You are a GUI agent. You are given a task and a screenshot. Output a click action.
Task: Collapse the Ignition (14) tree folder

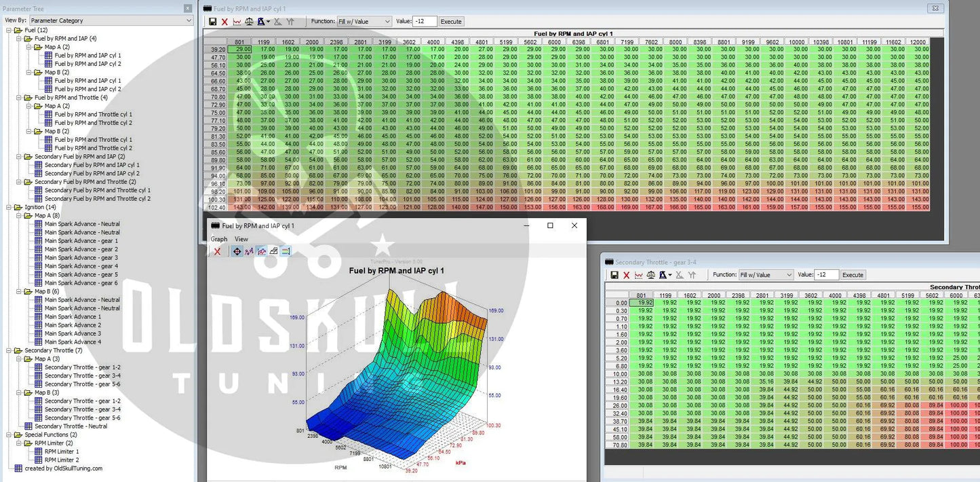[9, 207]
